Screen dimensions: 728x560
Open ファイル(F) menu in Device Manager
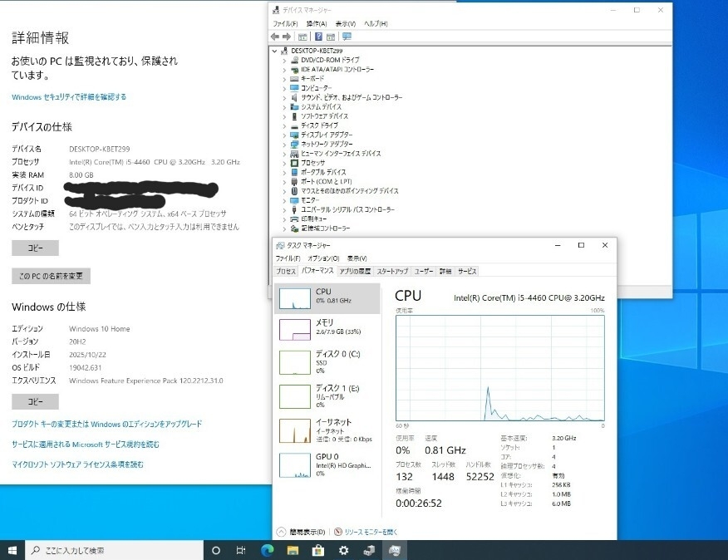tap(285, 24)
